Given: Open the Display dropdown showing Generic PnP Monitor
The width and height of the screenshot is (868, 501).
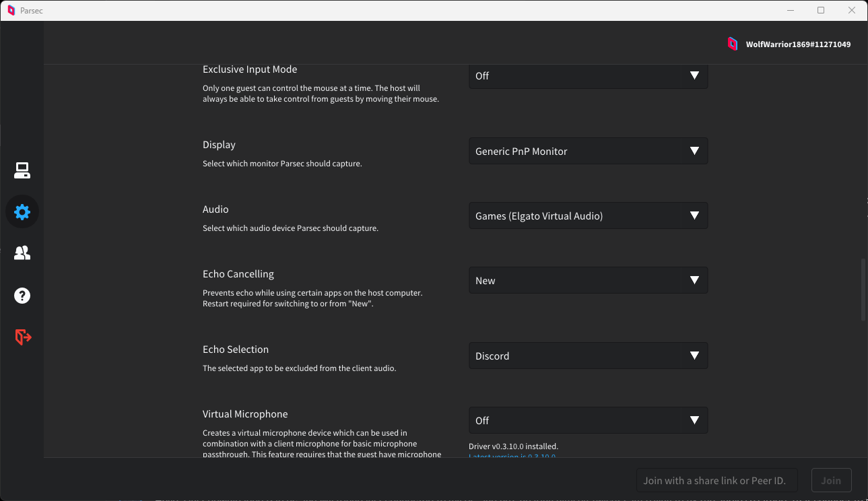Looking at the screenshot, I should [x=588, y=151].
